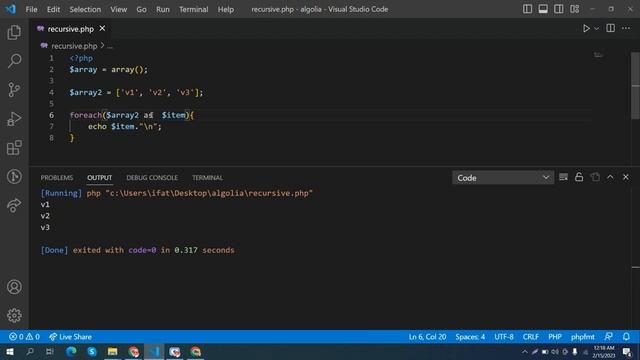Open the Code output channel dropdown
The width and height of the screenshot is (640, 360).
(x=503, y=178)
